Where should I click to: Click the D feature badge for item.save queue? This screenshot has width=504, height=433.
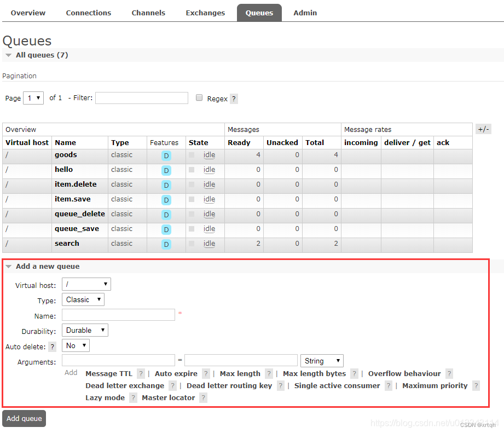coord(166,200)
